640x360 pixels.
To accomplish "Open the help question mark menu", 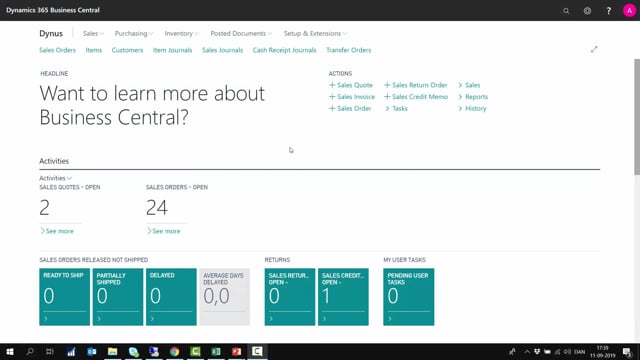I will pos(608,11).
